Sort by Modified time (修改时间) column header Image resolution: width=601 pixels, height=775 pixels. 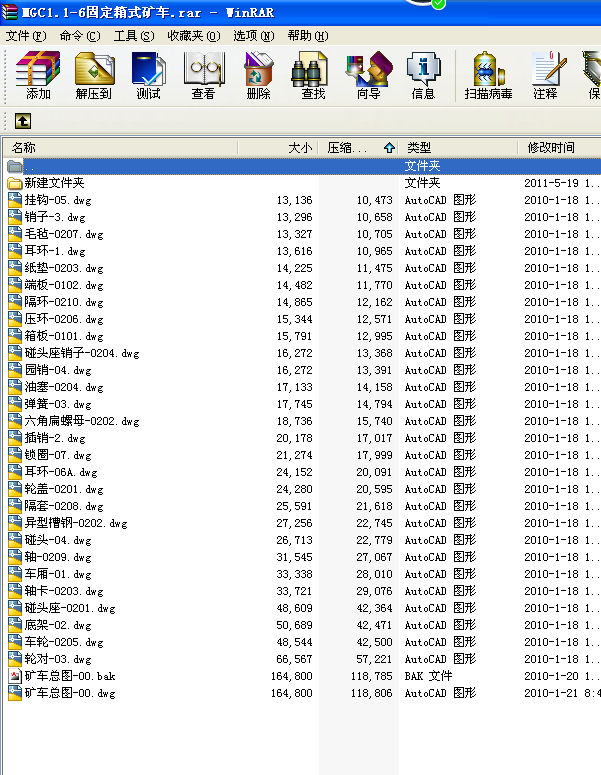[x=559, y=147]
